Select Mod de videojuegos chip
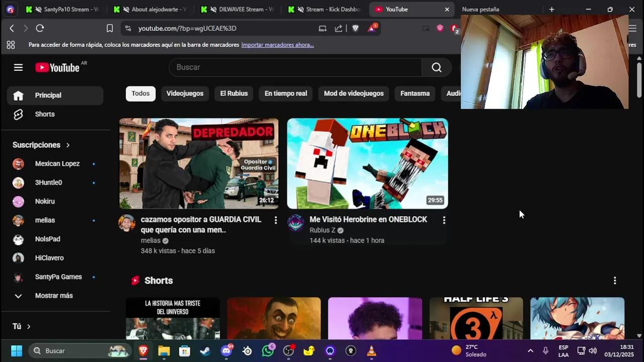 tap(354, 94)
